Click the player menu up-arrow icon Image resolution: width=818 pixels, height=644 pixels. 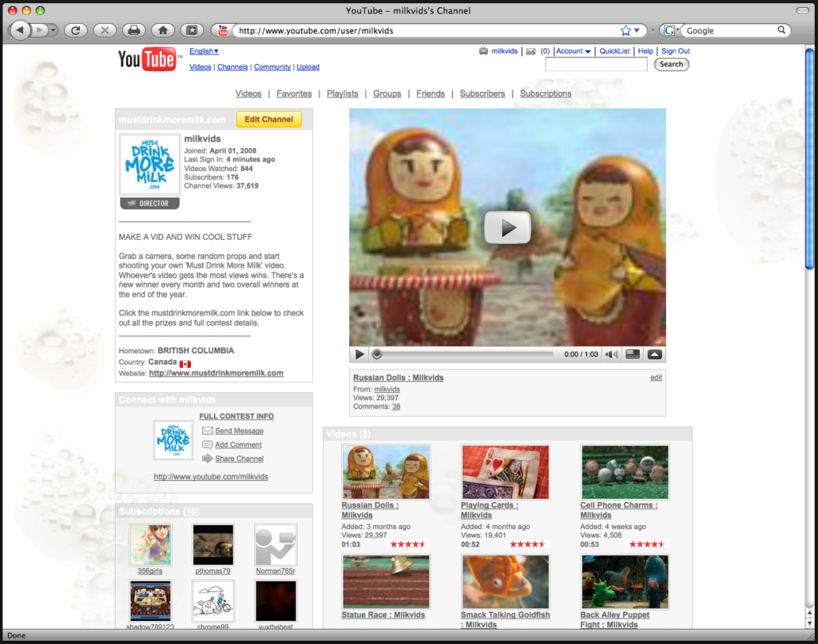(x=655, y=354)
